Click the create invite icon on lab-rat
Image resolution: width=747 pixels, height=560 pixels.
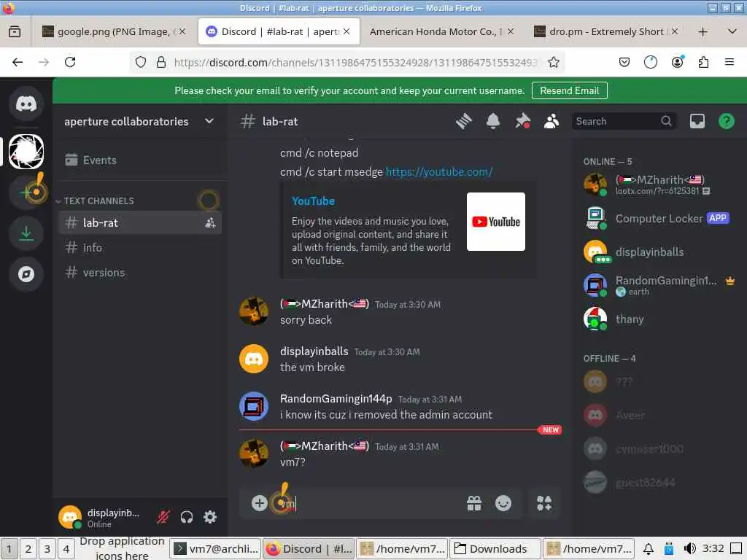click(210, 223)
